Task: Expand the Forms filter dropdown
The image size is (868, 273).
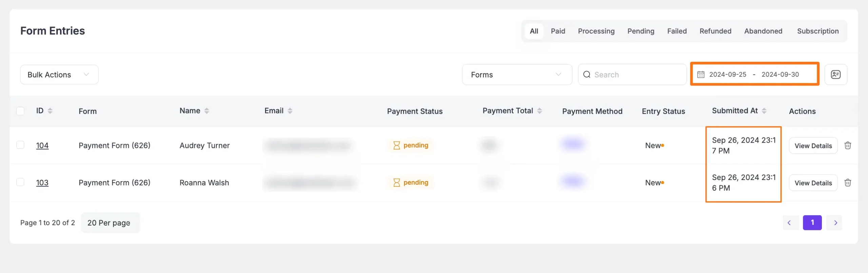Action: pos(517,75)
